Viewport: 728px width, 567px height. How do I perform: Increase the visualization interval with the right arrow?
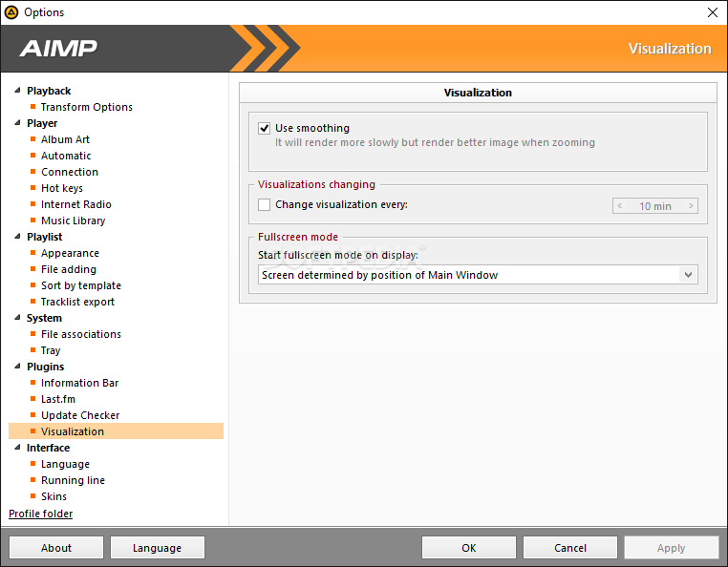pos(691,205)
